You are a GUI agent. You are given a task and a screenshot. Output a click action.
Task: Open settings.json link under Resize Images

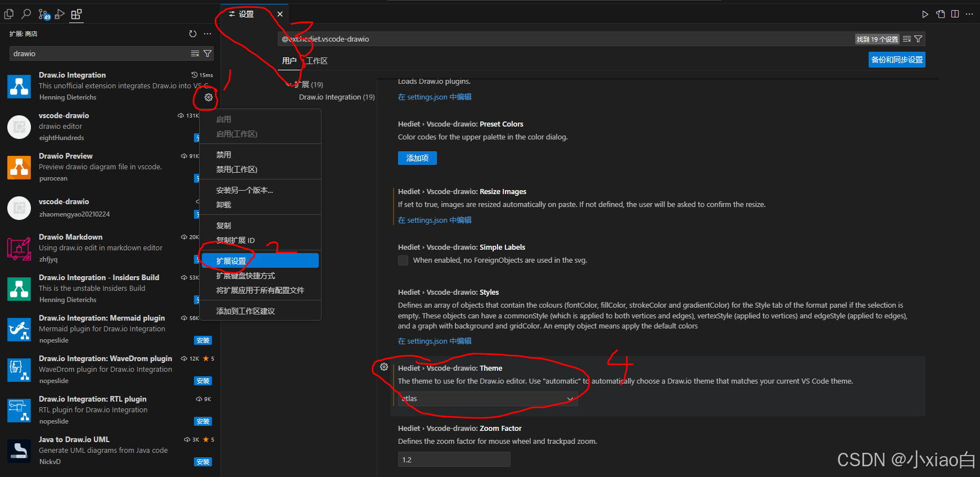435,220
